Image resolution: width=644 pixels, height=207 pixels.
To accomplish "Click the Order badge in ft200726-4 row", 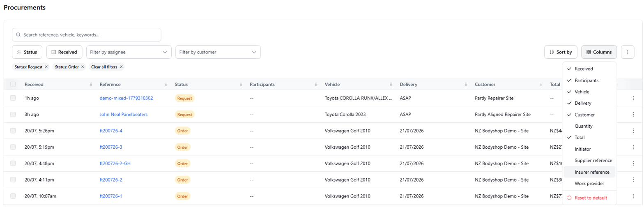I will tap(182, 131).
